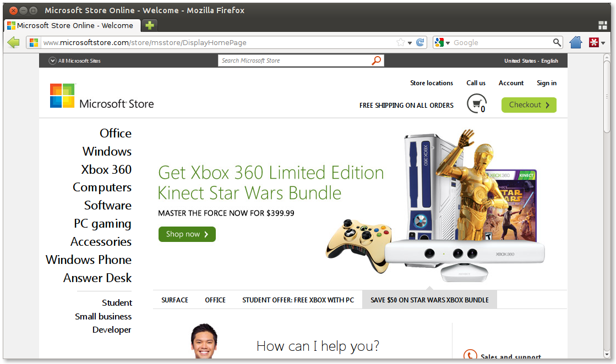Open the PC gaming category
Viewport: 616px width, 364px height.
click(102, 224)
